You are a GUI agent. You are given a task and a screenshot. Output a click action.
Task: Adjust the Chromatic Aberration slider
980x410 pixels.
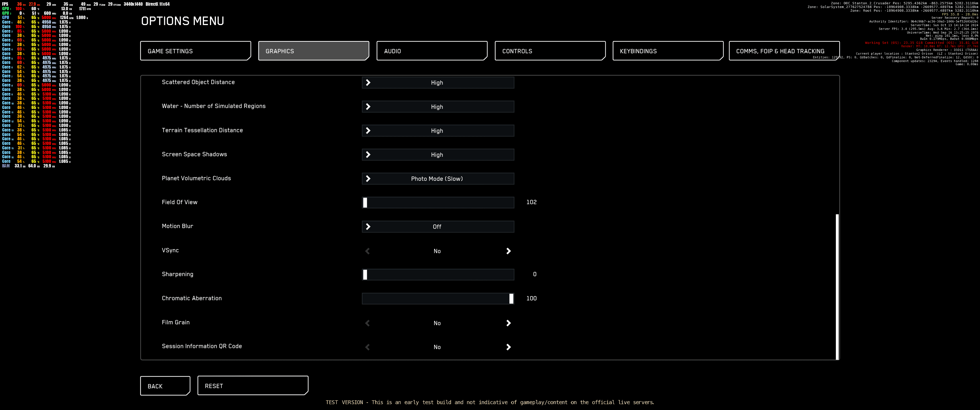438,299
